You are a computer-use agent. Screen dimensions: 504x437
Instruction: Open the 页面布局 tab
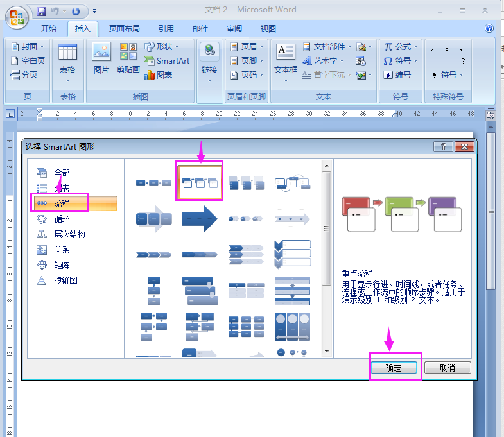[125, 29]
